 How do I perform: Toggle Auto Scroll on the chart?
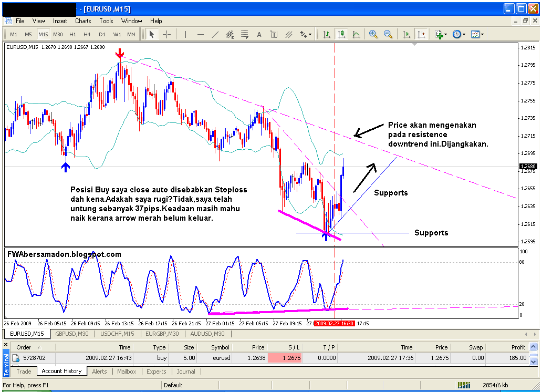coord(407,34)
